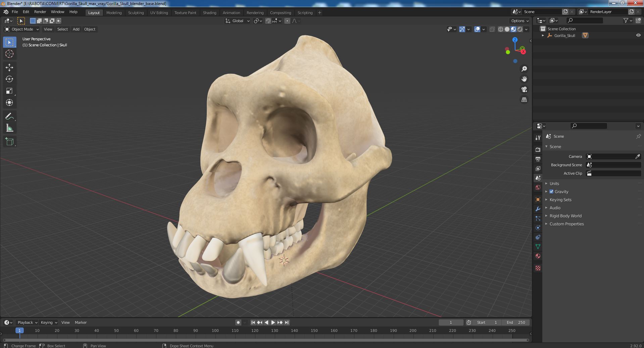Switch to the UV Editing workspace tab
The width and height of the screenshot is (644, 348).
coord(159,13)
